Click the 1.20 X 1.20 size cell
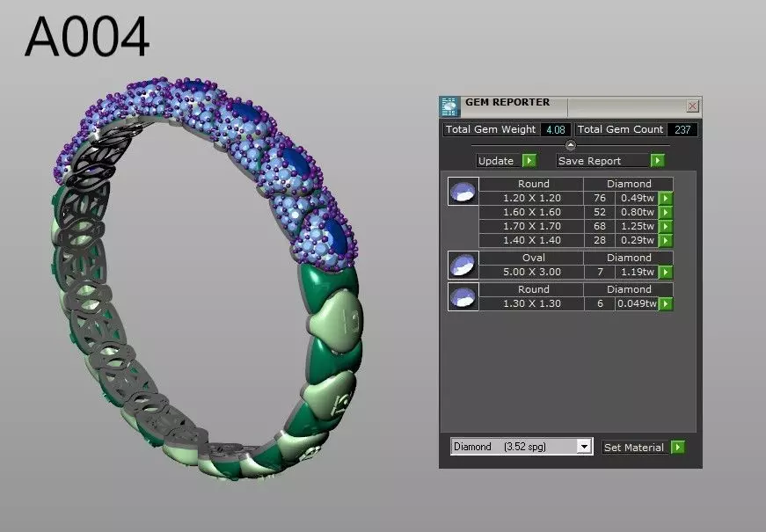 click(x=531, y=198)
